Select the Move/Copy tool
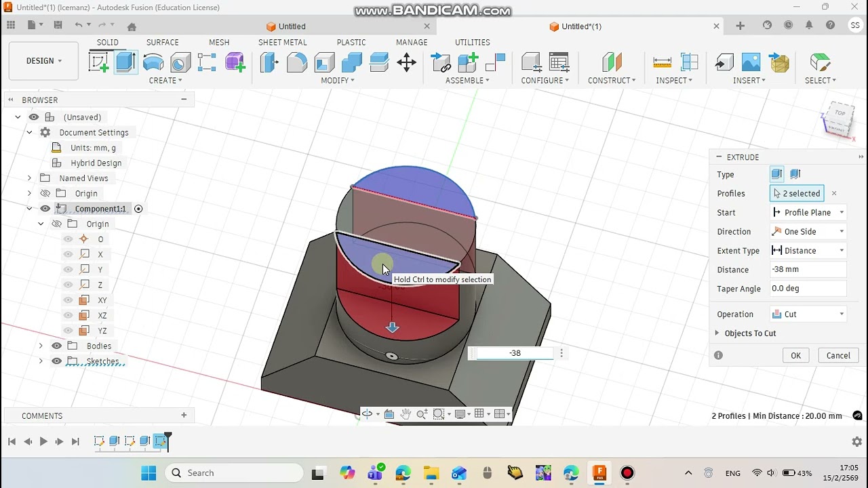This screenshot has height=488, width=868. (407, 63)
